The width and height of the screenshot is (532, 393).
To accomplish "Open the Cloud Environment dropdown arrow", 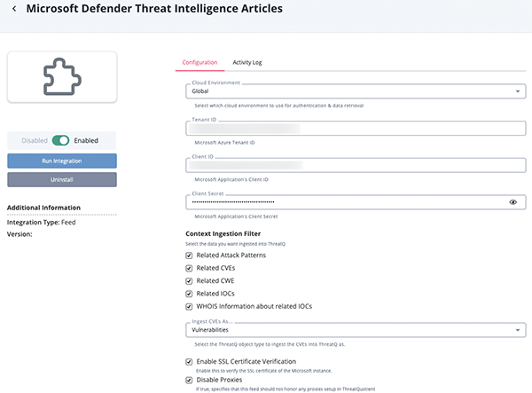I will coord(518,91).
